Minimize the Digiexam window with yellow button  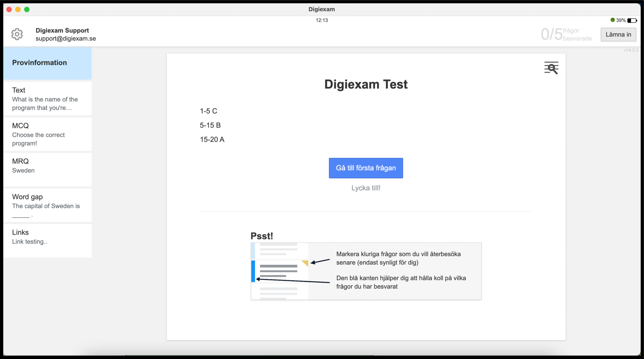(18, 10)
